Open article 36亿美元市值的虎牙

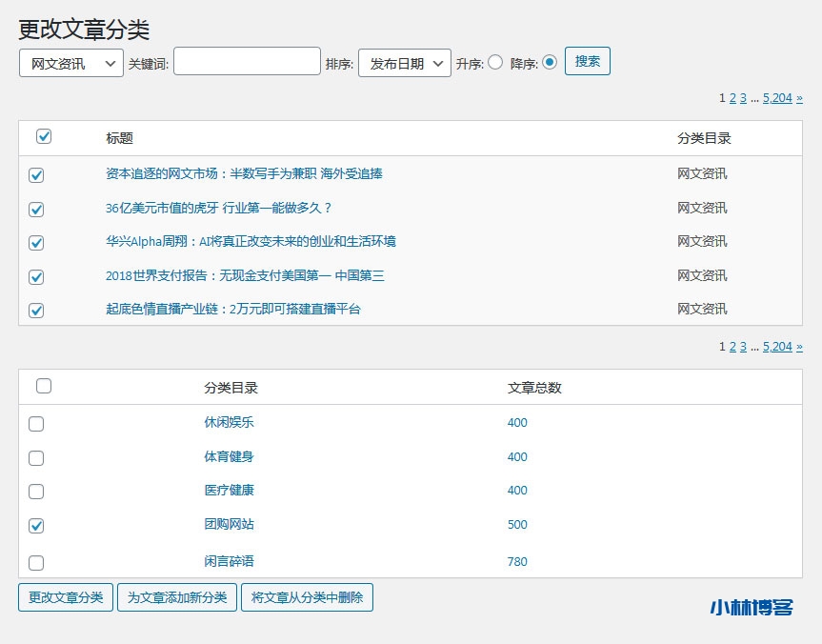(x=218, y=208)
